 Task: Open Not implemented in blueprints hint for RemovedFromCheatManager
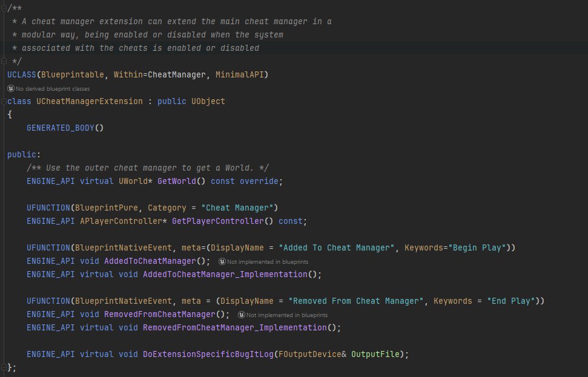(287, 315)
